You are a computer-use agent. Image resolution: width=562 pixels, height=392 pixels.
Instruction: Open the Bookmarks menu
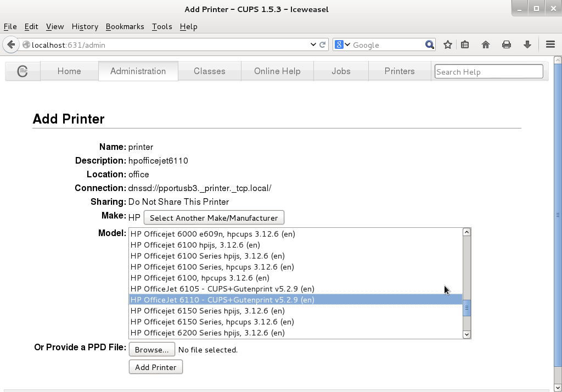tap(125, 26)
